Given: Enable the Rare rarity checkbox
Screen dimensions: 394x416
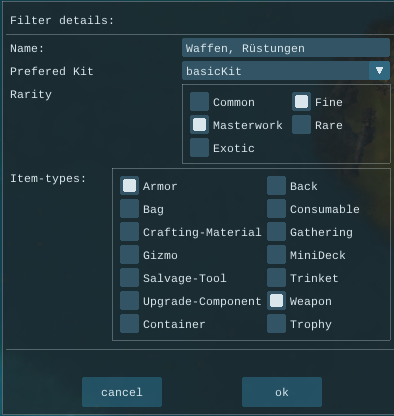Looking at the screenshot, I should click(301, 125).
